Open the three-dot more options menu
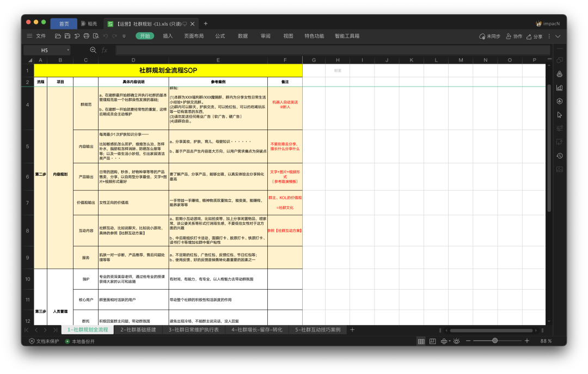The image size is (588, 374). pos(549,36)
